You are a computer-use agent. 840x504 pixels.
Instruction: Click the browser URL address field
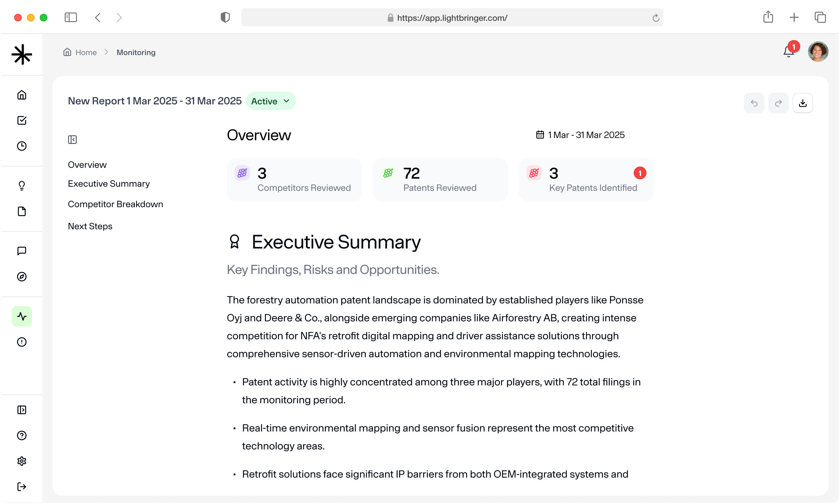(452, 18)
